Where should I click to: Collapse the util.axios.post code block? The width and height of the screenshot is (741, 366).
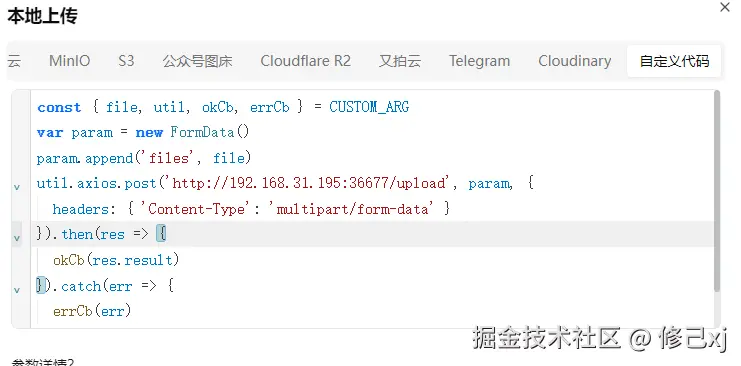click(17, 187)
